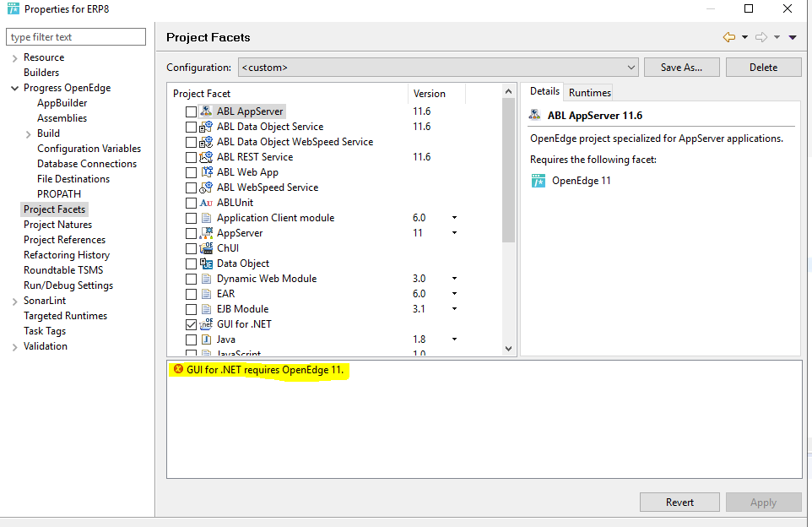
Task: Click the type filter text field
Action: 76,37
